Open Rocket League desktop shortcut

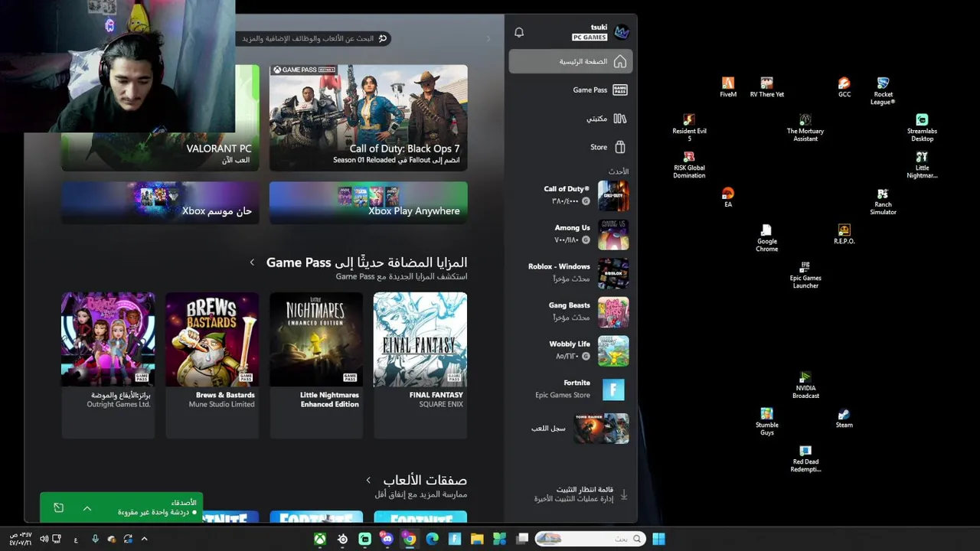[883, 91]
